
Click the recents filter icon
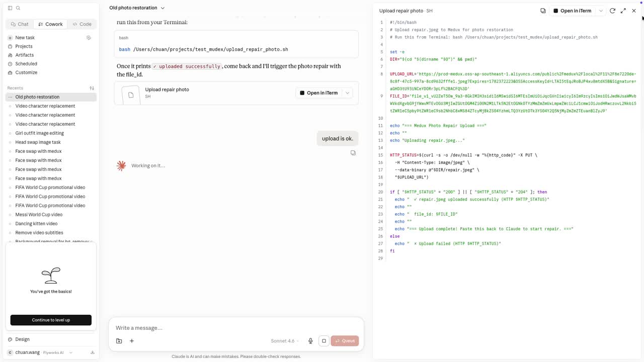tap(92, 88)
